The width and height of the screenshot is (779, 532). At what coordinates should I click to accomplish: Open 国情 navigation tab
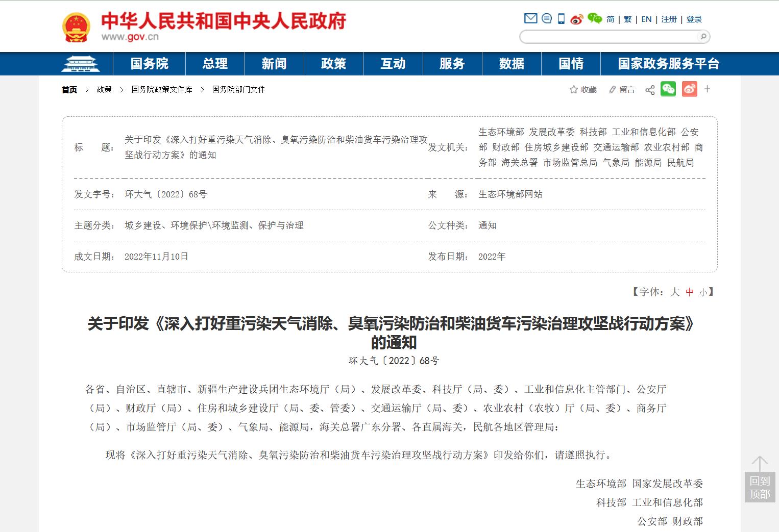[571, 64]
